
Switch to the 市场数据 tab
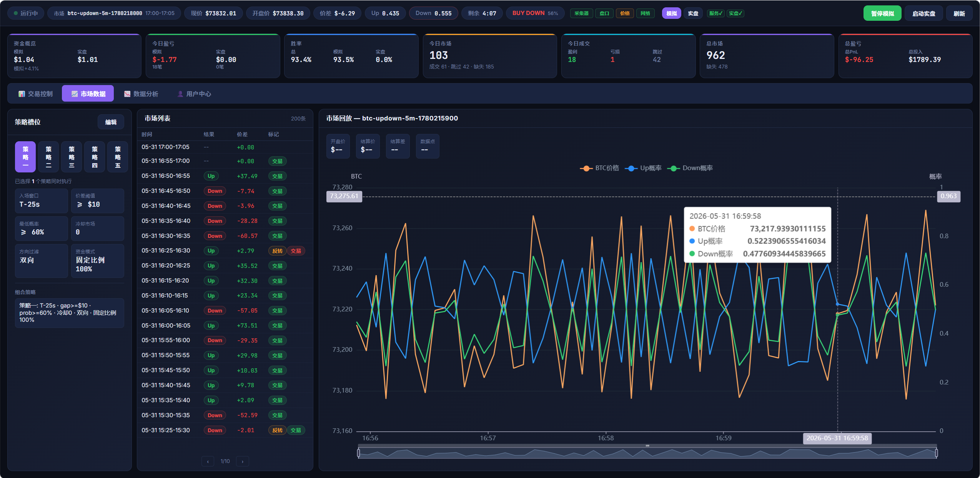coord(88,94)
